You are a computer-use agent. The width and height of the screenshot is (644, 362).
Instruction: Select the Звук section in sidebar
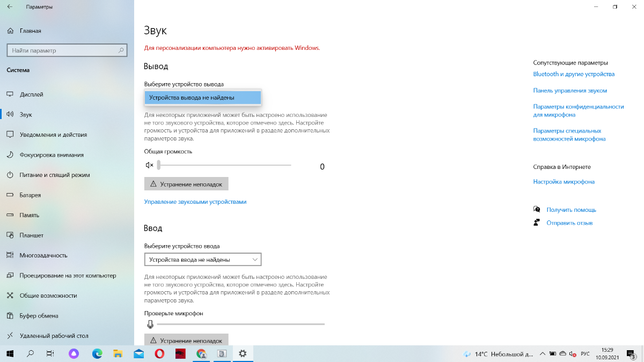pos(67,115)
